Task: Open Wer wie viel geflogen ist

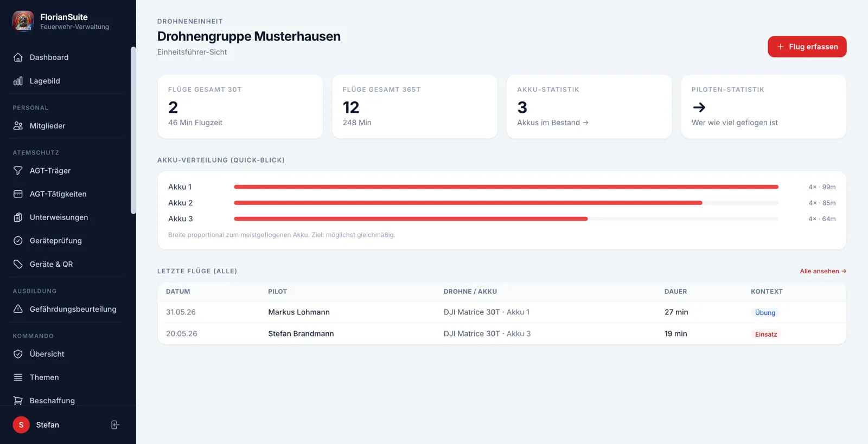Action: click(735, 123)
